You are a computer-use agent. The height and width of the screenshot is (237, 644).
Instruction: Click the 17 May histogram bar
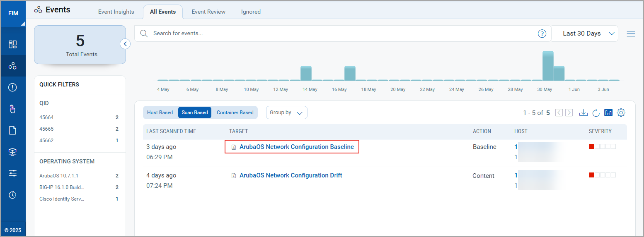[350, 73]
